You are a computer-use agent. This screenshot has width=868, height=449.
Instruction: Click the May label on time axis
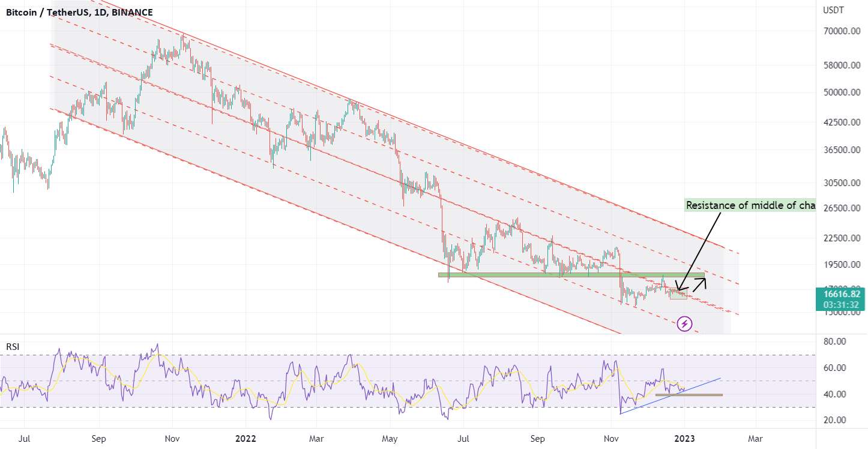[x=391, y=439]
